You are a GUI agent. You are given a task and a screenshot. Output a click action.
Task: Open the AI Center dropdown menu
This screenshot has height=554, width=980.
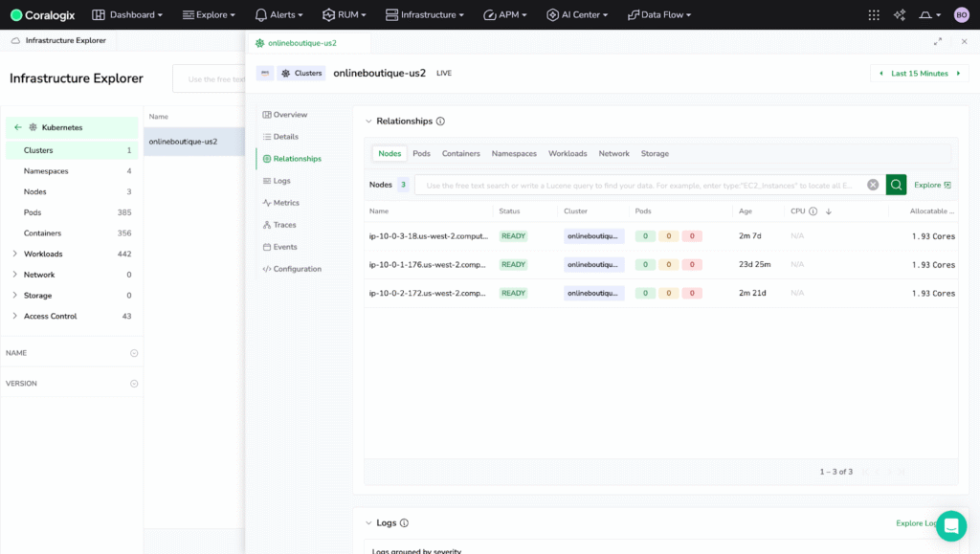577,15
